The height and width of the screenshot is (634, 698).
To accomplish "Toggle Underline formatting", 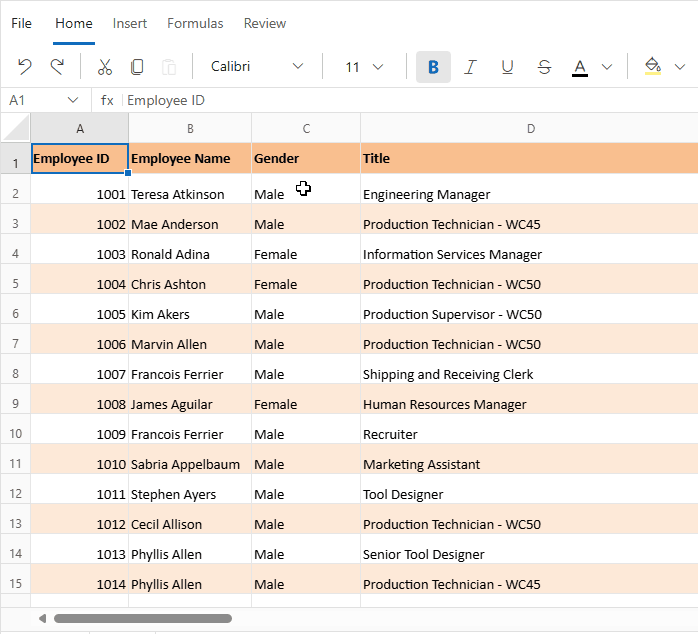I will click(x=507, y=67).
